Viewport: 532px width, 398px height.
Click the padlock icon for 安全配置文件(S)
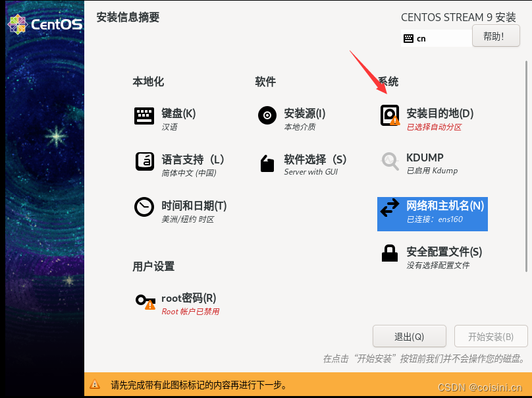click(390, 253)
